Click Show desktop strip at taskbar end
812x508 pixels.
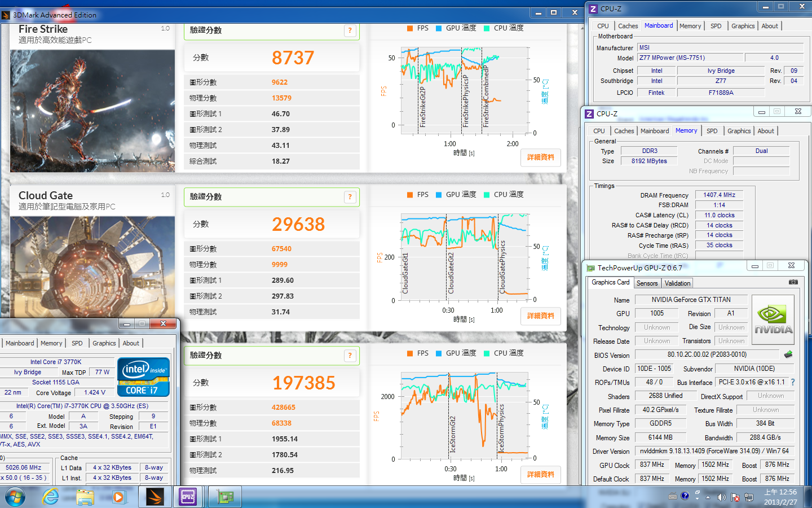tap(808, 497)
